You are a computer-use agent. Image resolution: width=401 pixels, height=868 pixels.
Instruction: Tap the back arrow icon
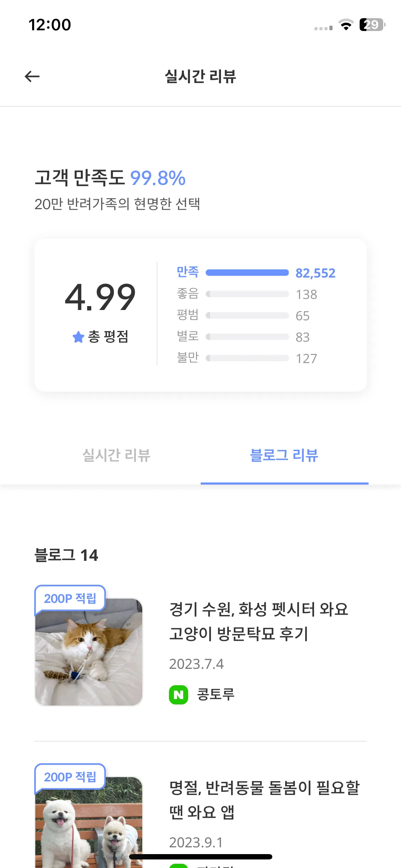(x=32, y=76)
